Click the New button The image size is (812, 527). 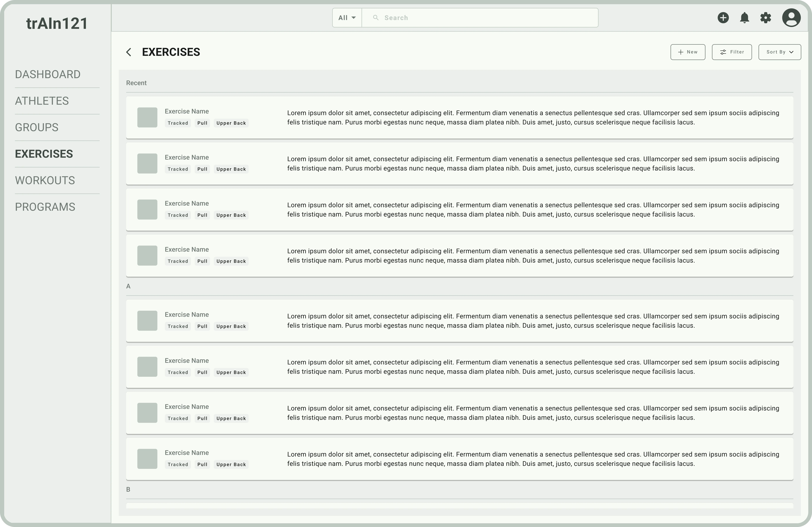click(x=688, y=52)
